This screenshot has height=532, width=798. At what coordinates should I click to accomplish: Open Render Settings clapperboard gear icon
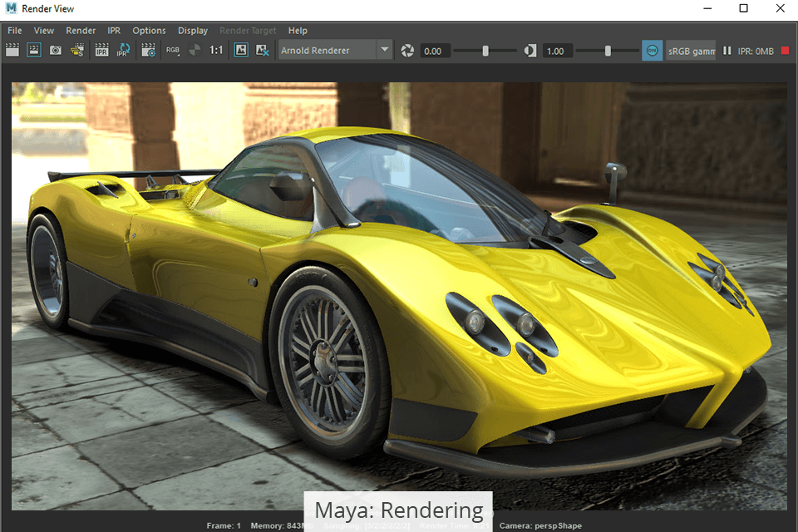pos(149,51)
